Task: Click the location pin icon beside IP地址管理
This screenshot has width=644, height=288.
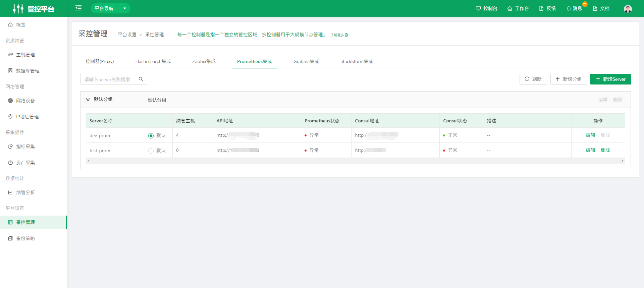Action: 10,117
